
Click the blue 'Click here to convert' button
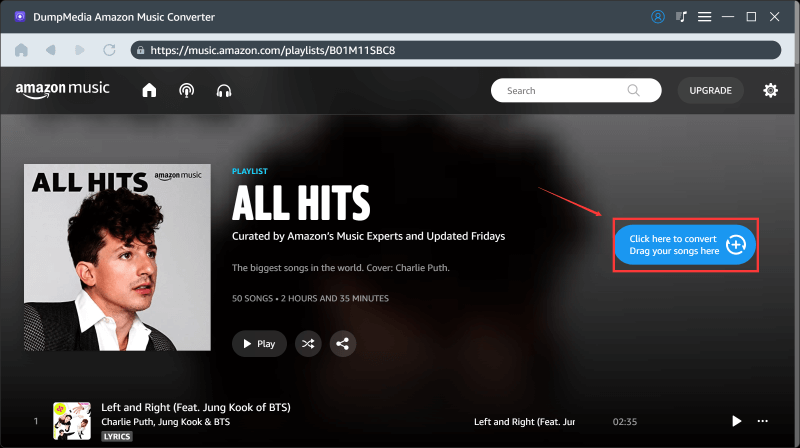[685, 245]
